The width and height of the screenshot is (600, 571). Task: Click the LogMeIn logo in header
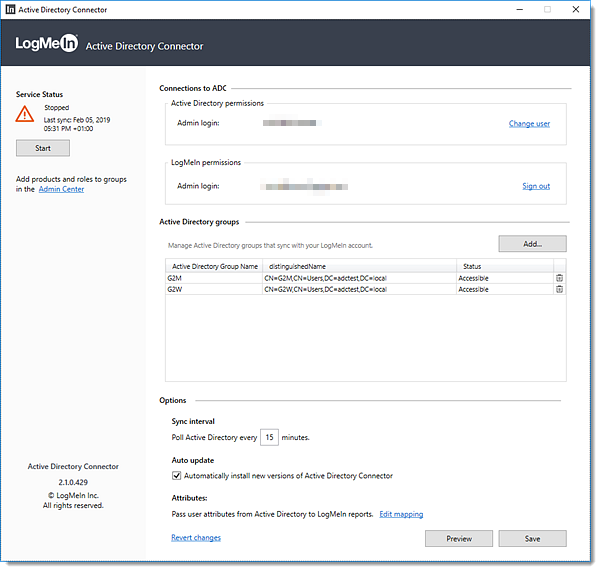tap(46, 44)
